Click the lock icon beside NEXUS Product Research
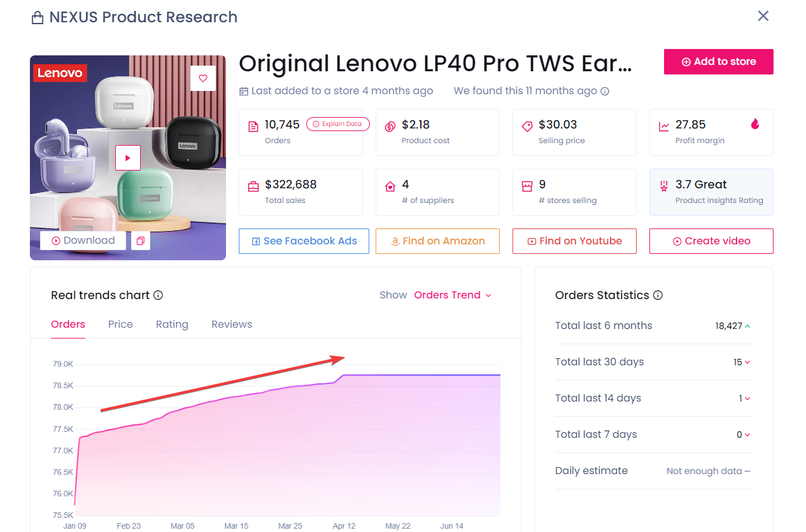The image size is (806, 532). point(38,18)
